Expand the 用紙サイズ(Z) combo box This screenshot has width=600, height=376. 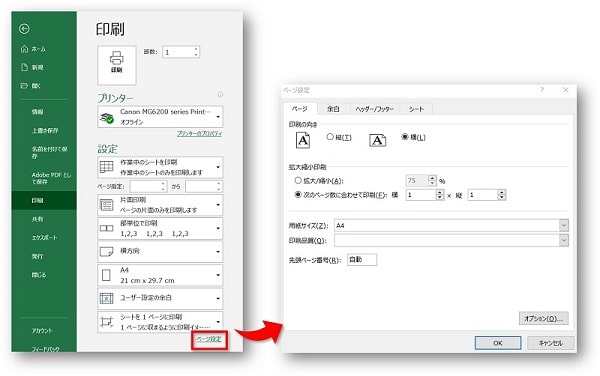564,225
